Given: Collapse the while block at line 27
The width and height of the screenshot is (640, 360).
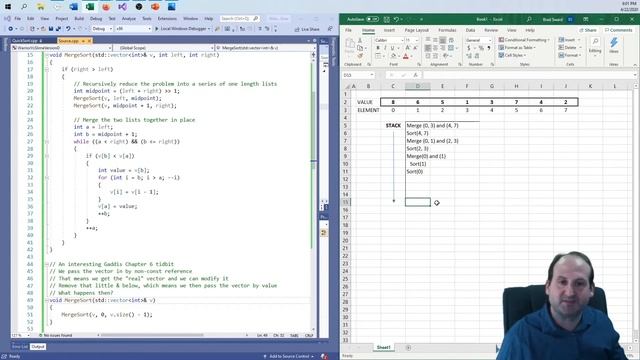Looking at the screenshot, I should coord(47,142).
